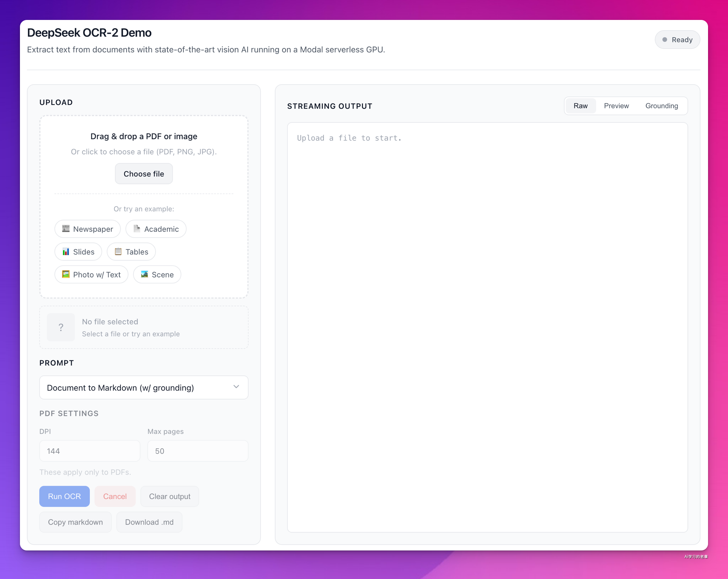Select the Scene landscape example icon
The width and height of the screenshot is (728, 579).
coord(144,274)
